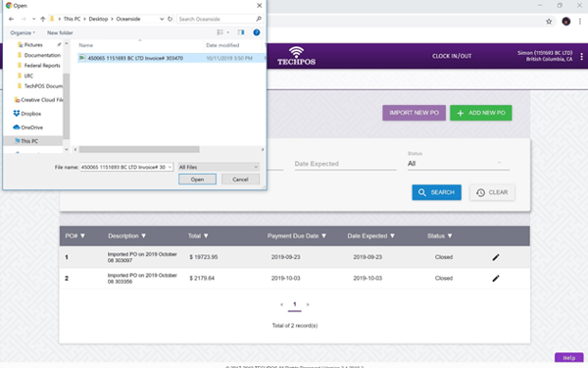Go up one folder level in Open dialog
This screenshot has height=368, width=588.
tap(43, 19)
